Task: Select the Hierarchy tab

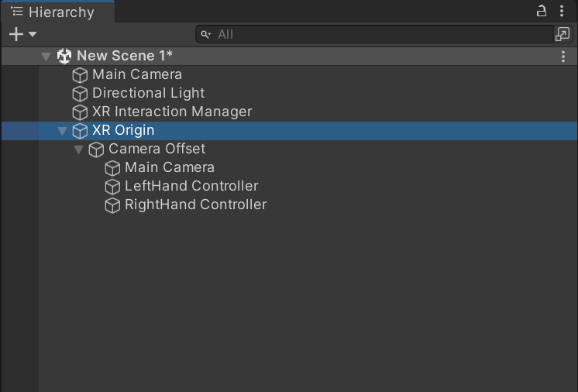Action: point(57,12)
